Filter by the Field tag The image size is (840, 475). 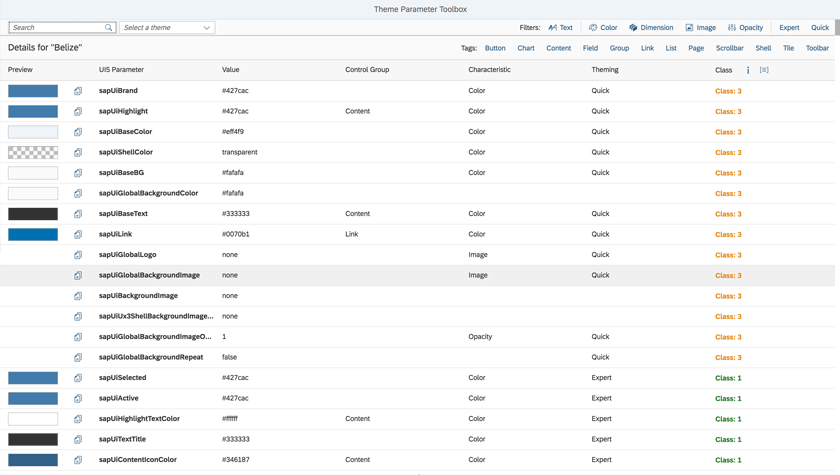tap(590, 48)
